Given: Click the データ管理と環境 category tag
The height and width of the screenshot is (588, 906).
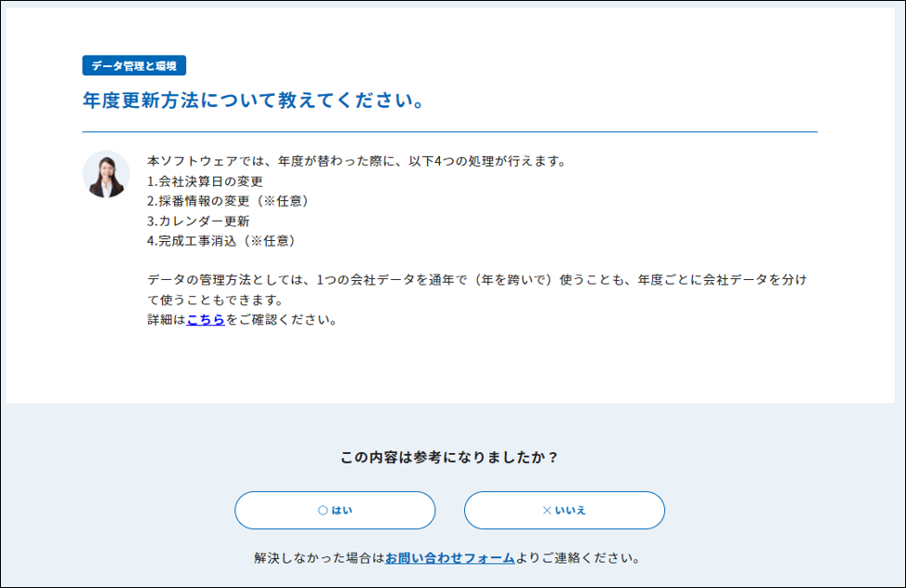Looking at the screenshot, I should [134, 65].
